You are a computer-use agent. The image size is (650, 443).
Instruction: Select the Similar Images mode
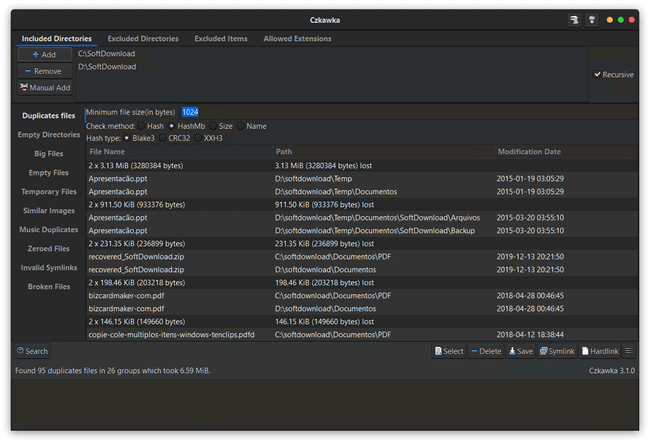coord(49,211)
